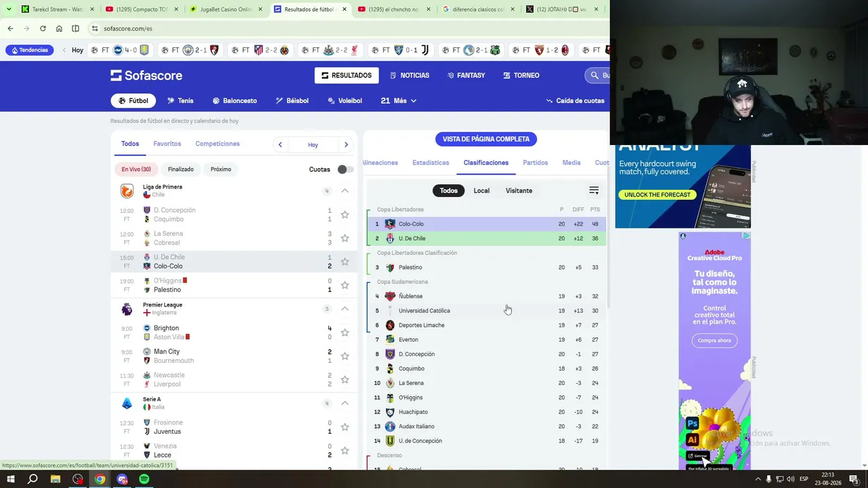Favorite the Newcastle vs Liverpool match
The height and width of the screenshot is (488, 868).
coord(344,380)
